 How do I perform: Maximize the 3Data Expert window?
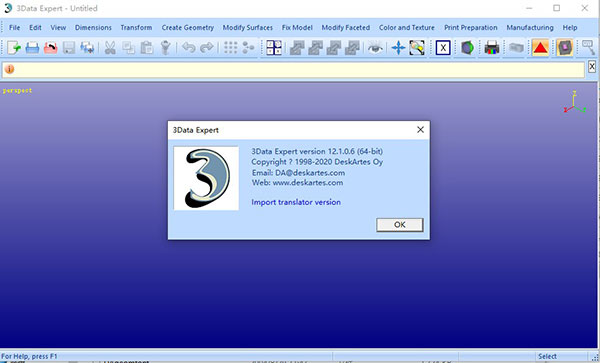pyautogui.click(x=556, y=8)
